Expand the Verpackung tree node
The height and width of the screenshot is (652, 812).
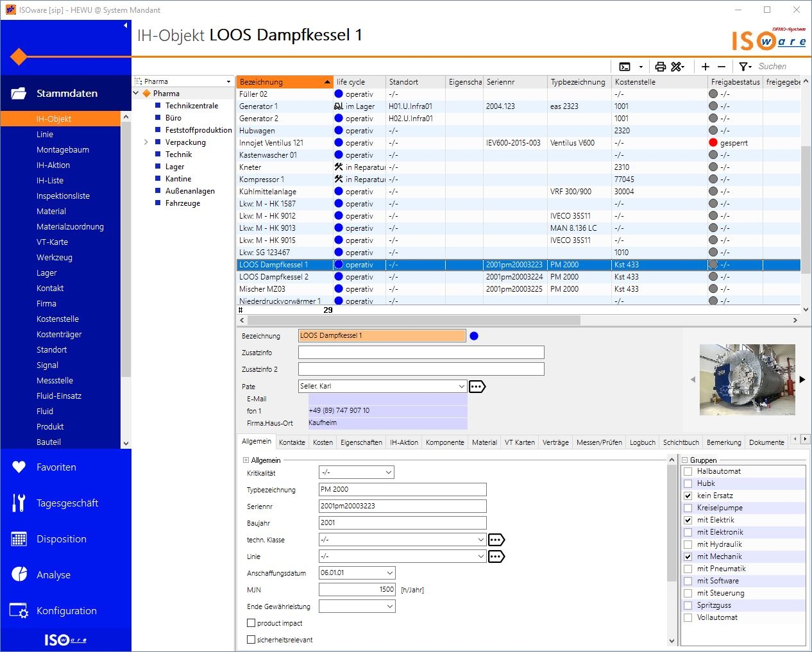point(146,142)
